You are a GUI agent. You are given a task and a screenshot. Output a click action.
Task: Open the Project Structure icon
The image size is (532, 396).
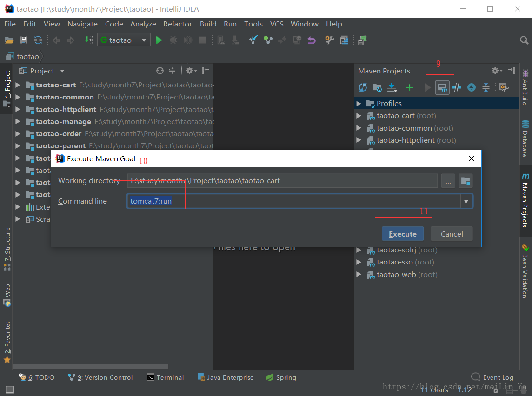click(344, 40)
